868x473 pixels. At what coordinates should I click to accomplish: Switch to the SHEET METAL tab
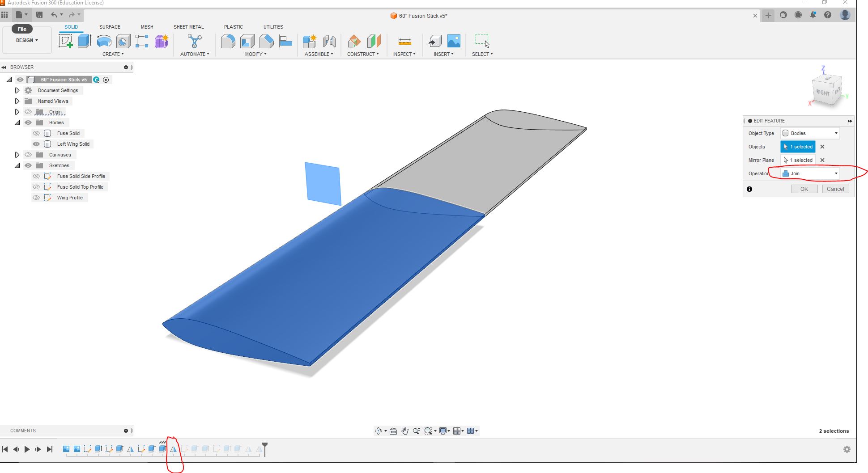point(188,27)
